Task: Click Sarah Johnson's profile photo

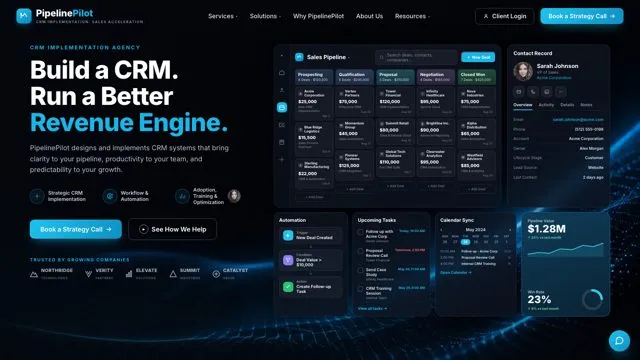Action: point(523,71)
